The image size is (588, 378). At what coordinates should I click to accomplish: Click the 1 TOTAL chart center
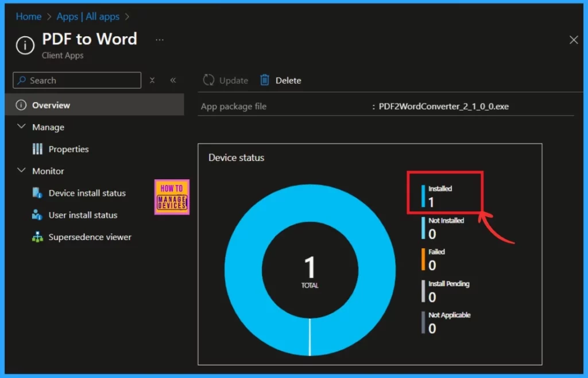point(310,272)
